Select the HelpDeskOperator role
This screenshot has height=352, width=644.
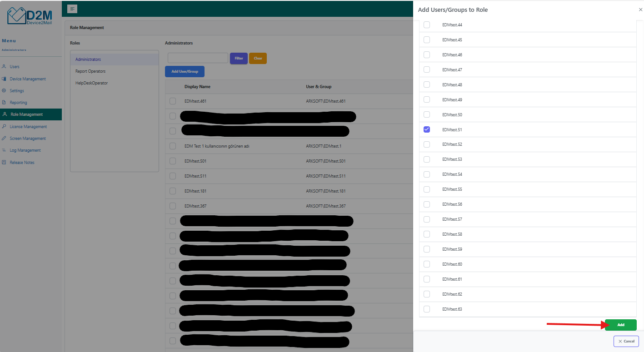point(91,83)
